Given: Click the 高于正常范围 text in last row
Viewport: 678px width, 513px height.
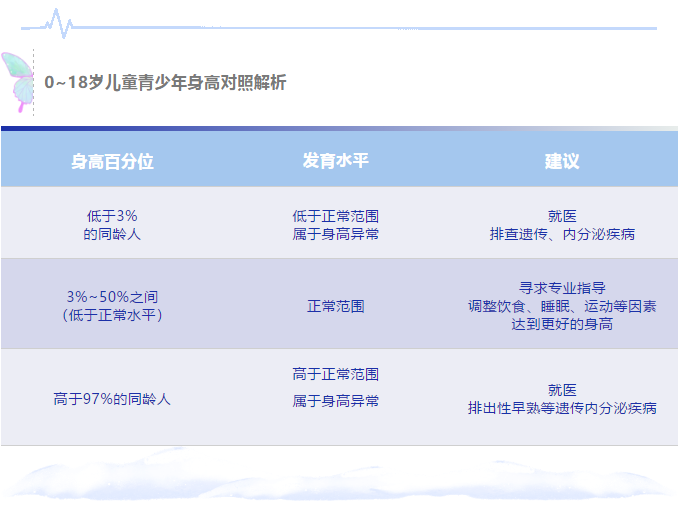Looking at the screenshot, I should tap(336, 374).
